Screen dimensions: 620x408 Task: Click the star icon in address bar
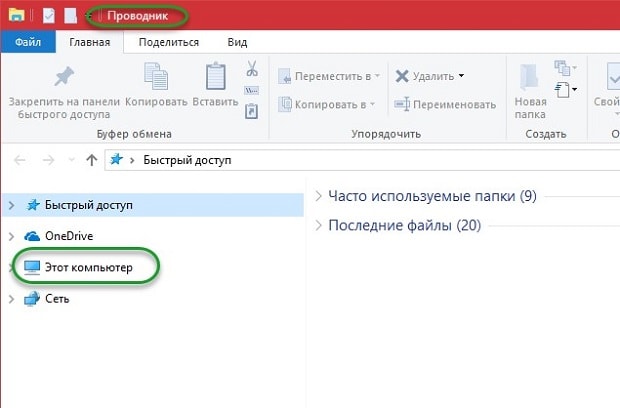[x=116, y=159]
